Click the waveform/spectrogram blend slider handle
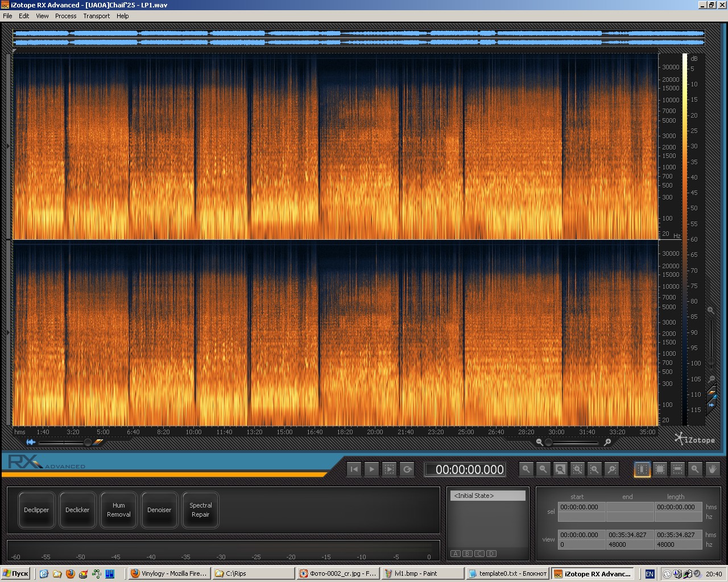The image size is (728, 582). pyautogui.click(x=88, y=442)
